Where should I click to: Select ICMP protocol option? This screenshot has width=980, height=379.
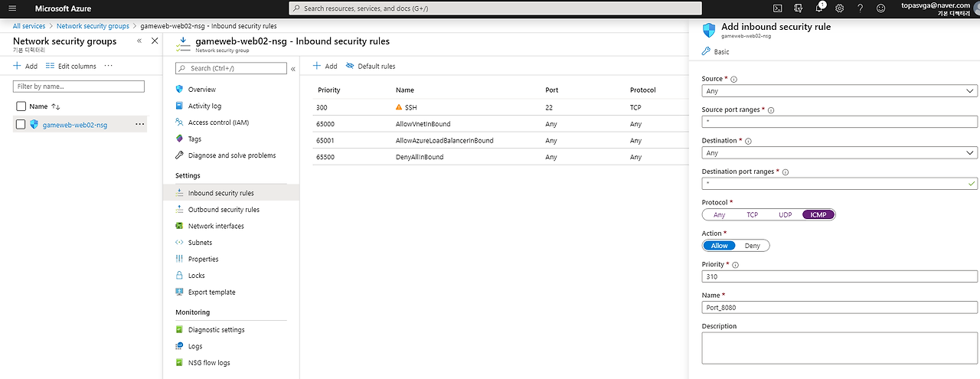(818, 215)
